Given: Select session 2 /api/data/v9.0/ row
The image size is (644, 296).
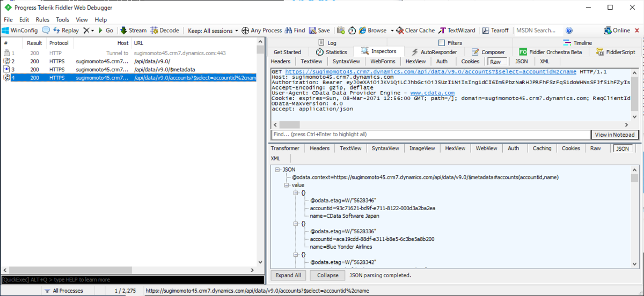Looking at the screenshot, I should click(x=129, y=62).
